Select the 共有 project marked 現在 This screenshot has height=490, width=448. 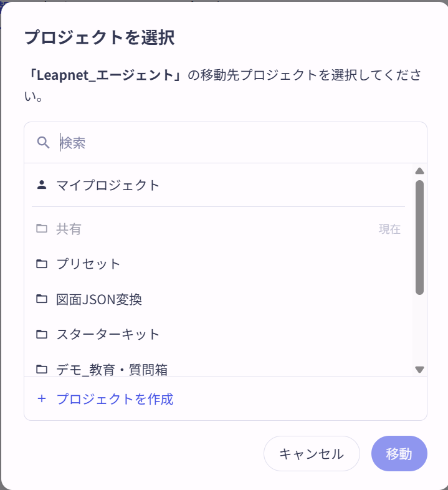(218, 229)
